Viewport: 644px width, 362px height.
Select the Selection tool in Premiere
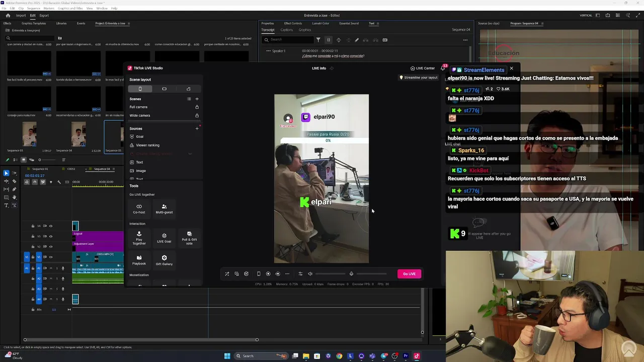click(x=6, y=173)
